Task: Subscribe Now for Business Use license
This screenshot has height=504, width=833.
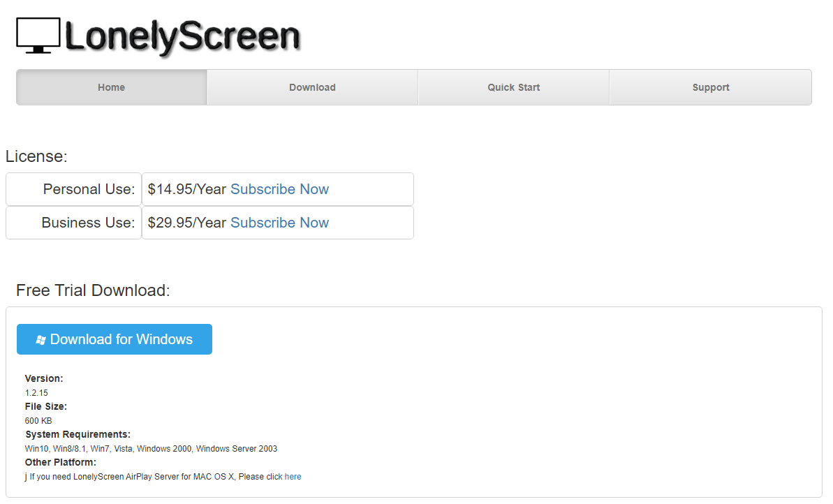Action: tap(279, 223)
